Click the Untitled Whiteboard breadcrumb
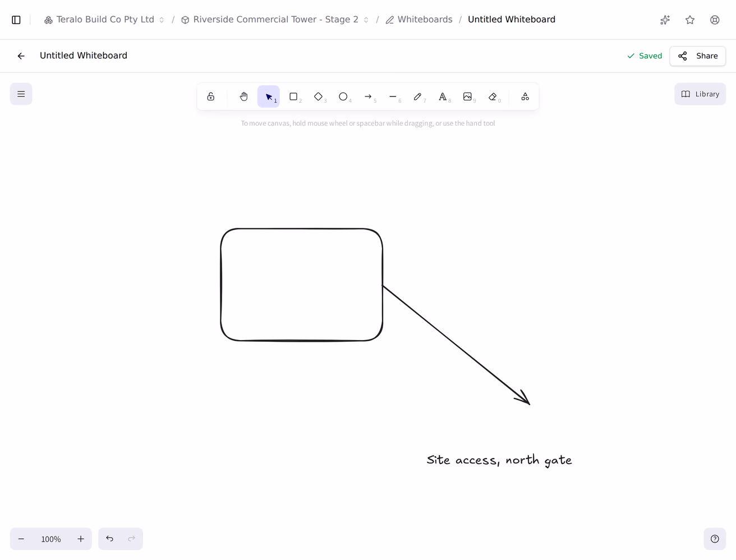Image resolution: width=736 pixels, height=560 pixels. pos(512,20)
